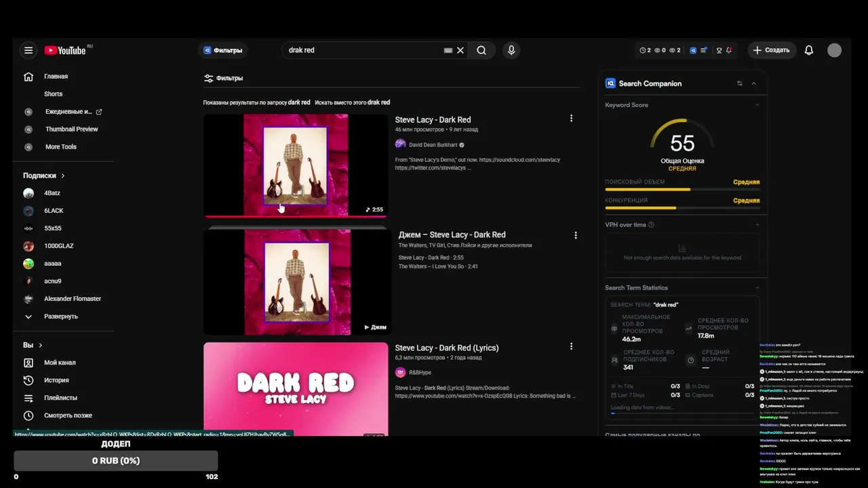Open the vidIQ alert bell with red dot
The height and width of the screenshot is (488, 868).
click(729, 50)
